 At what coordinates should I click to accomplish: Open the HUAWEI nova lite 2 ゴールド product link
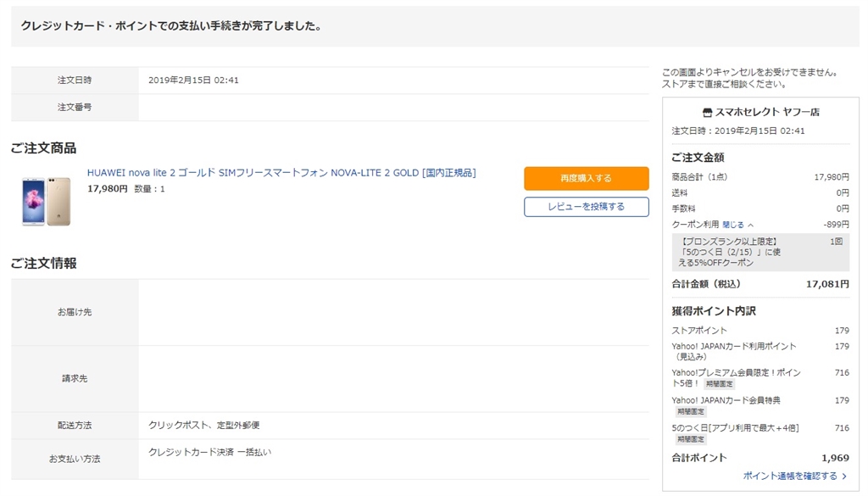tap(281, 173)
